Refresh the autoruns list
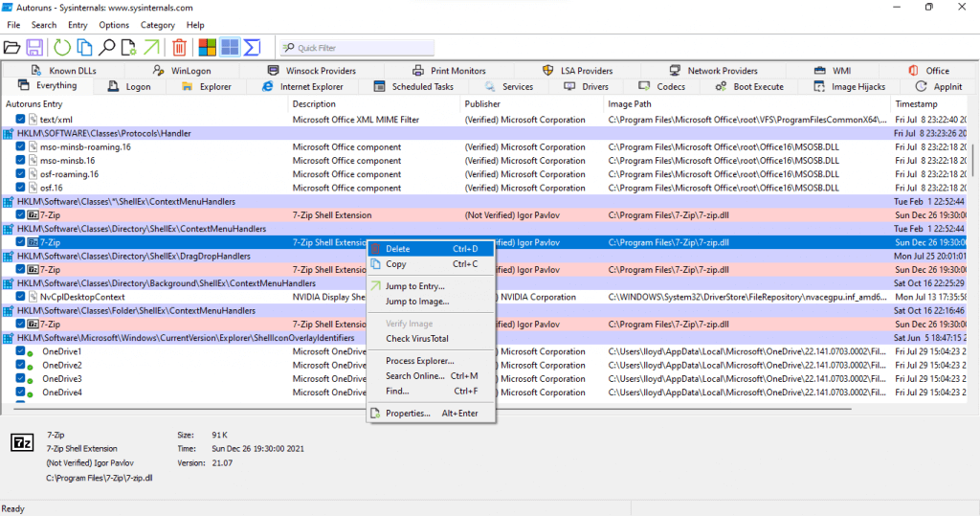 [62, 47]
